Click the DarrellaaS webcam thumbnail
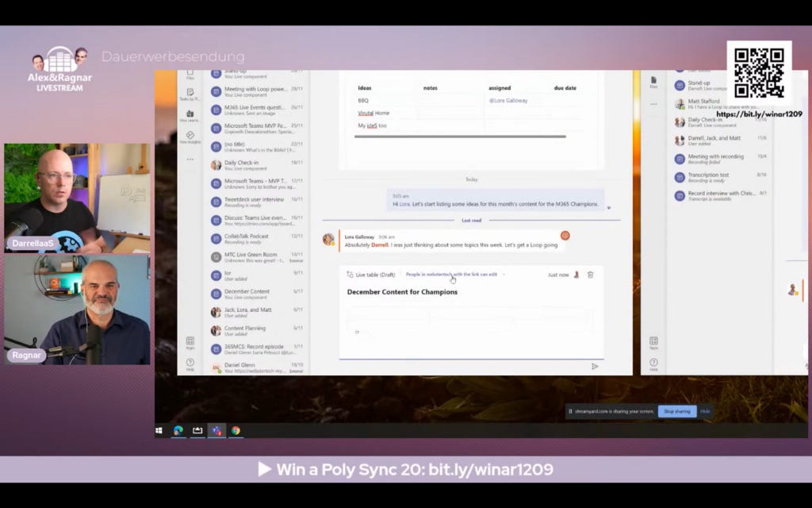812x508 pixels. (x=77, y=198)
